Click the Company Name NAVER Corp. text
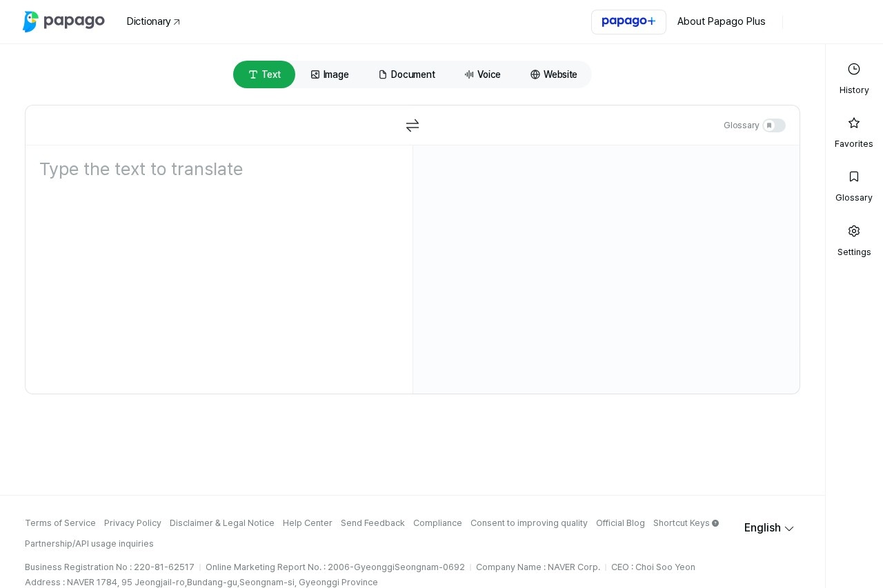 [x=538, y=567]
